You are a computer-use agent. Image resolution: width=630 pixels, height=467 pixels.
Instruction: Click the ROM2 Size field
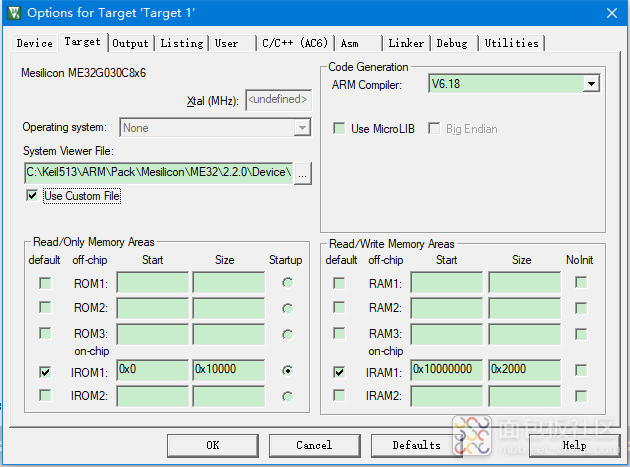click(229, 308)
